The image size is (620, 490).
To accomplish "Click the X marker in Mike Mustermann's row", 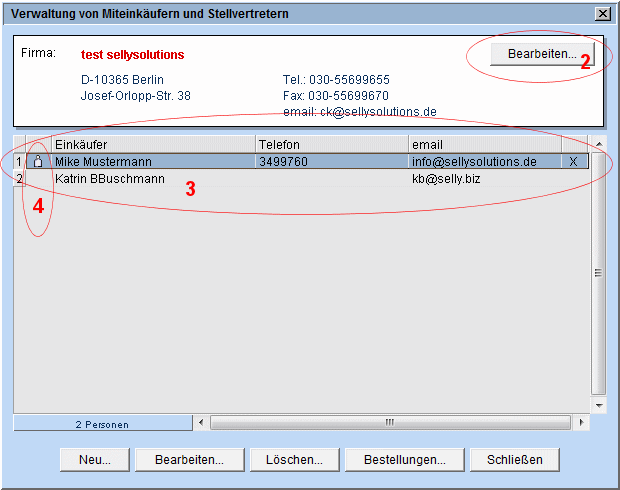I will click(573, 161).
